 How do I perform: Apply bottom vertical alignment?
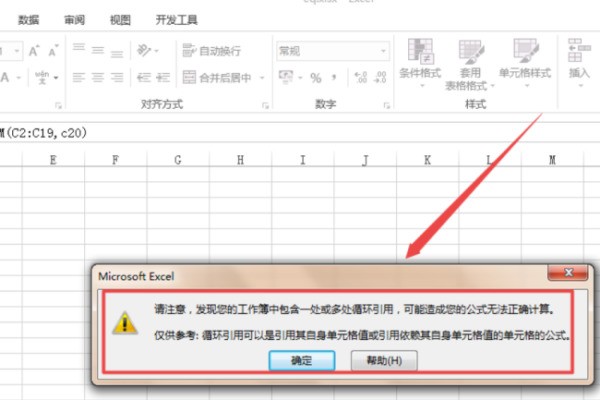(117, 54)
